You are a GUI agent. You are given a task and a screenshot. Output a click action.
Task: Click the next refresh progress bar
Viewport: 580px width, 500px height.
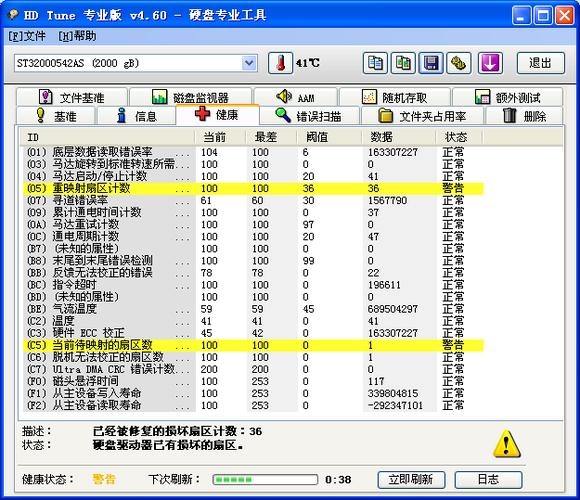(x=265, y=480)
